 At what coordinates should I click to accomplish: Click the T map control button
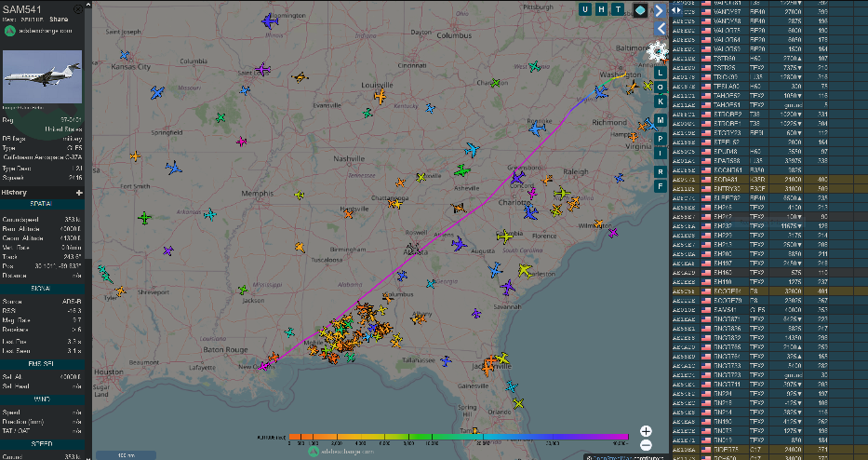(x=619, y=9)
